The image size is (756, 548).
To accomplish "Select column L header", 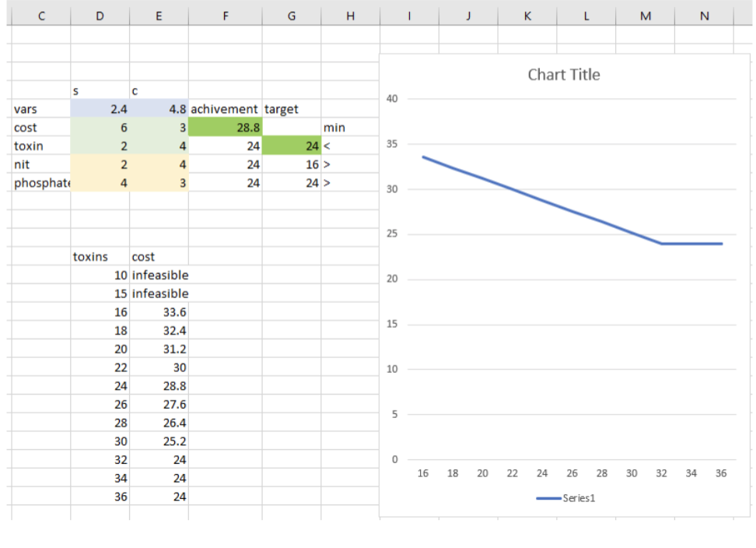I will coord(586,16).
